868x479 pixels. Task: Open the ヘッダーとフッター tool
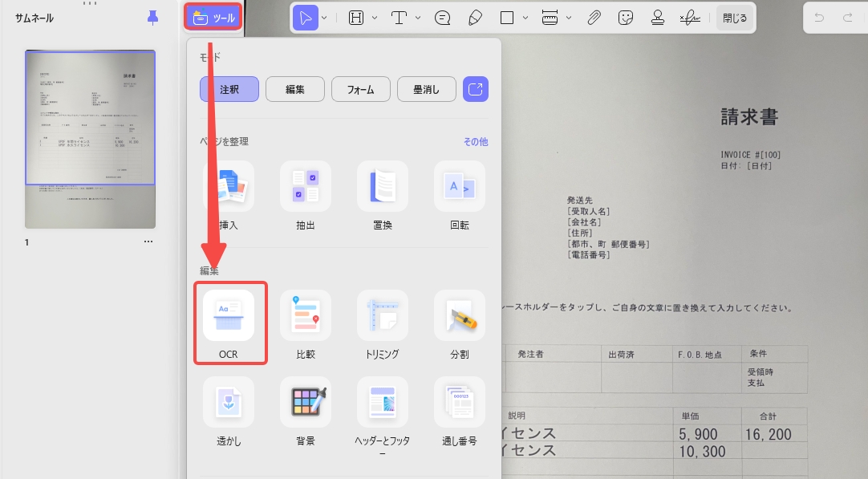383,416
